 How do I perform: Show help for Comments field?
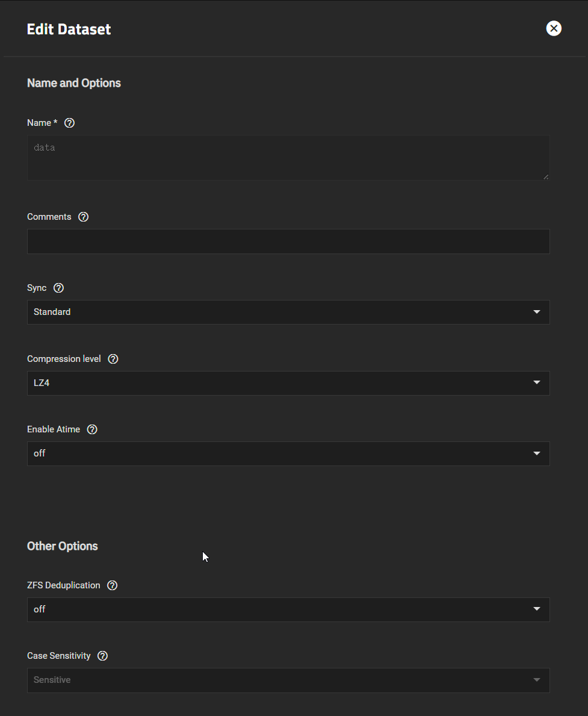click(x=83, y=217)
